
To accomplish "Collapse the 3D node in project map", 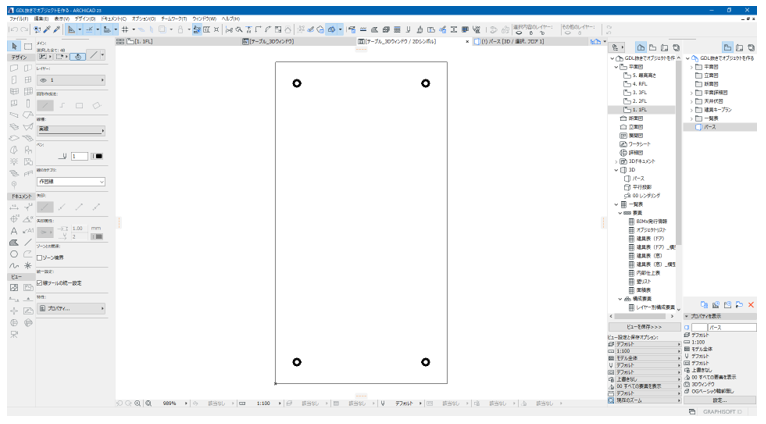I will (617, 170).
